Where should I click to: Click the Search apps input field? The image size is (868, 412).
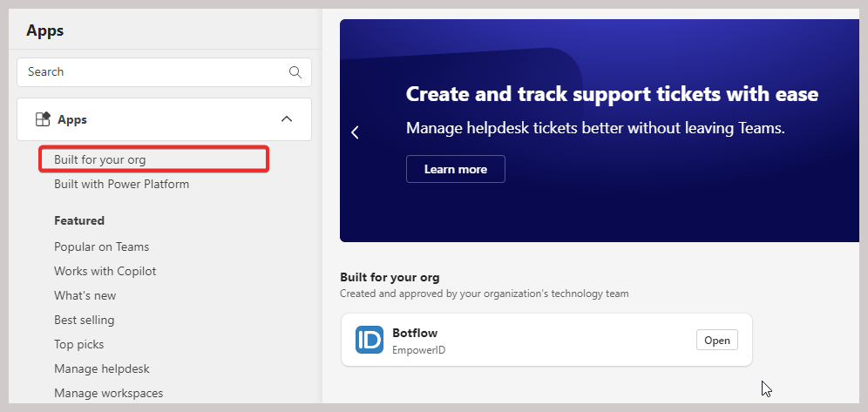pyautogui.click(x=153, y=72)
